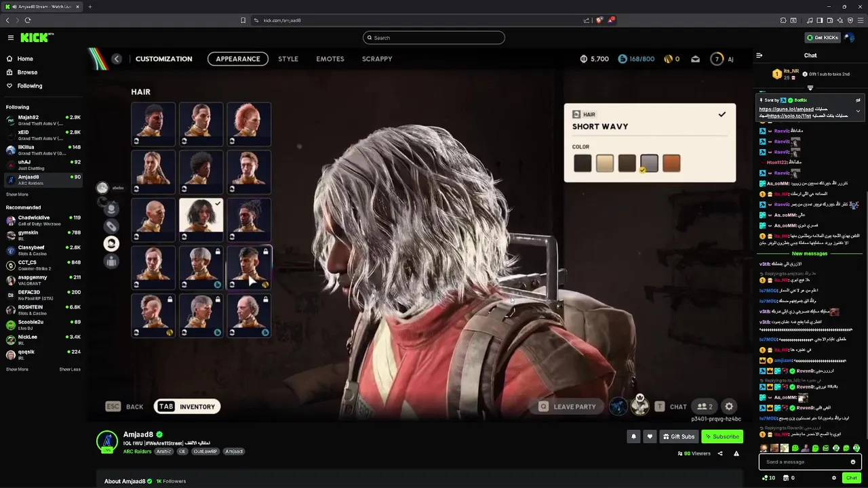The height and width of the screenshot is (488, 868).
Task: Click the KICK logo
Action: point(36,37)
